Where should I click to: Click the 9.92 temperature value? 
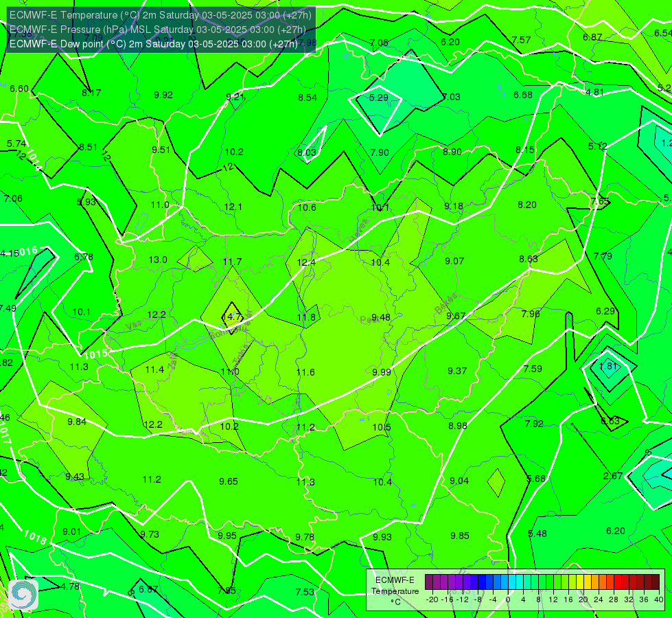[x=163, y=95]
